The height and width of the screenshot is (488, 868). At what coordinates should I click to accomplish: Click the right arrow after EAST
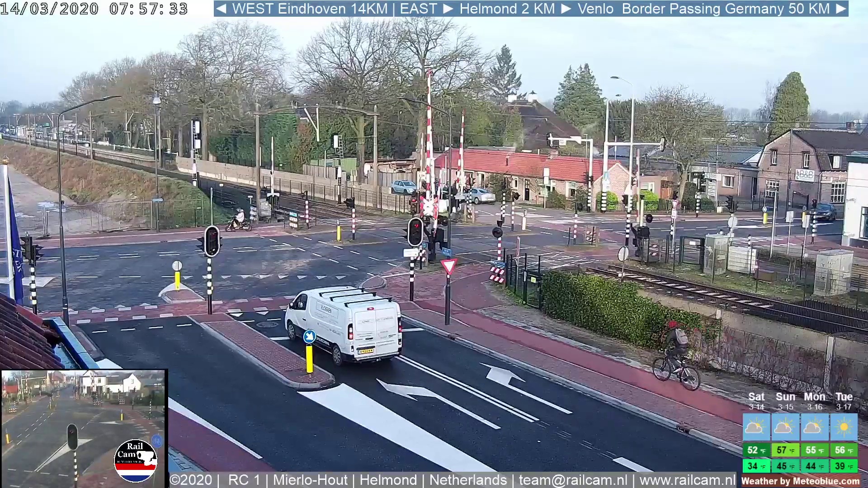(448, 9)
